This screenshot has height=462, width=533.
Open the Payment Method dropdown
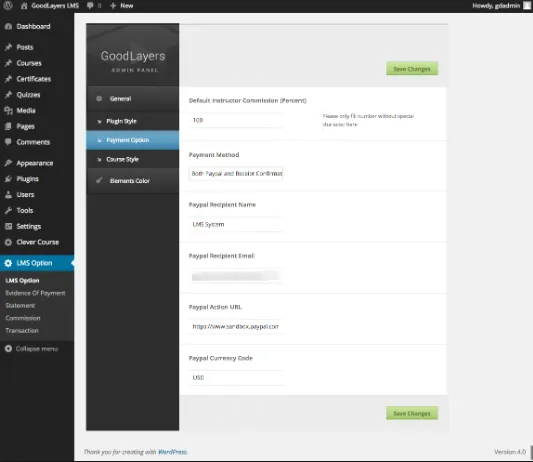[x=236, y=174]
